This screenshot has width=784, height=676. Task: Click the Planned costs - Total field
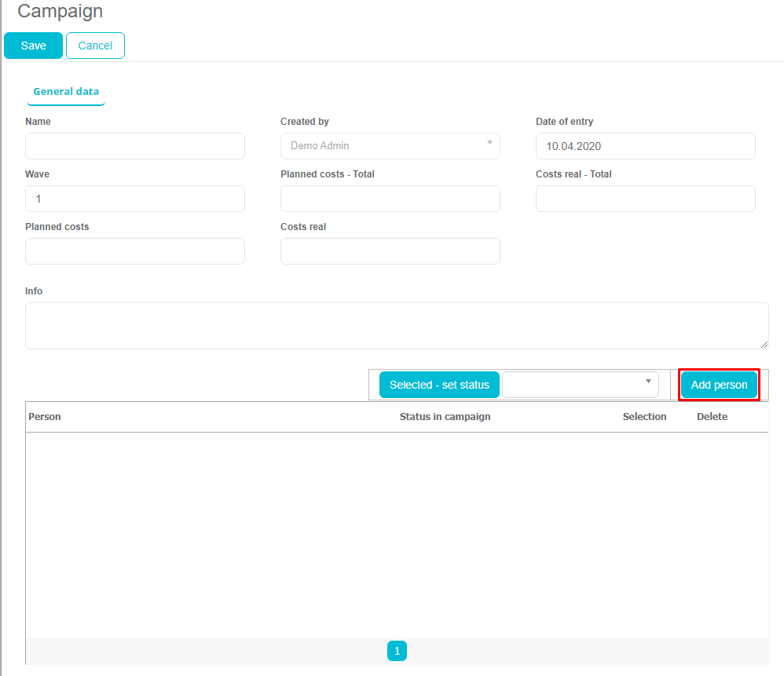point(390,199)
